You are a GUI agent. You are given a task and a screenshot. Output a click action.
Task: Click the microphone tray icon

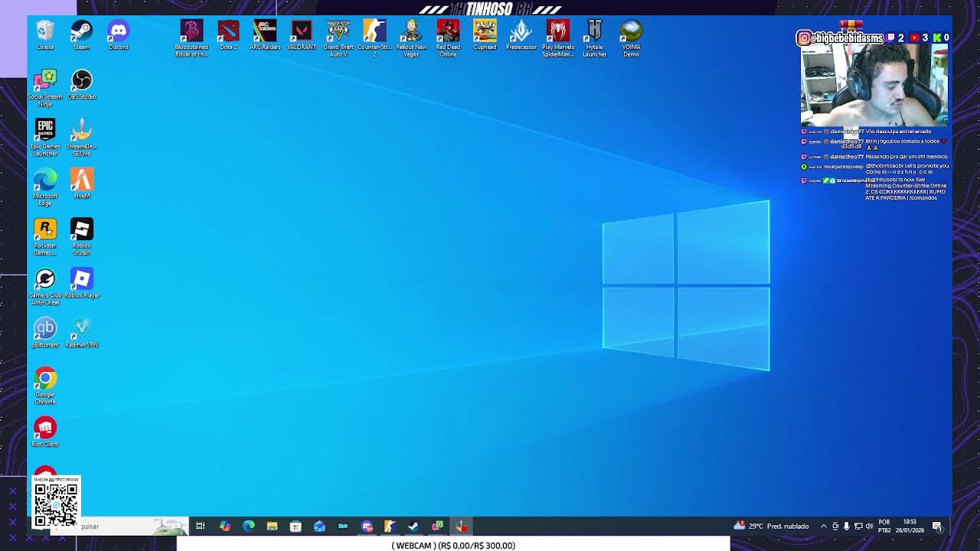(847, 527)
